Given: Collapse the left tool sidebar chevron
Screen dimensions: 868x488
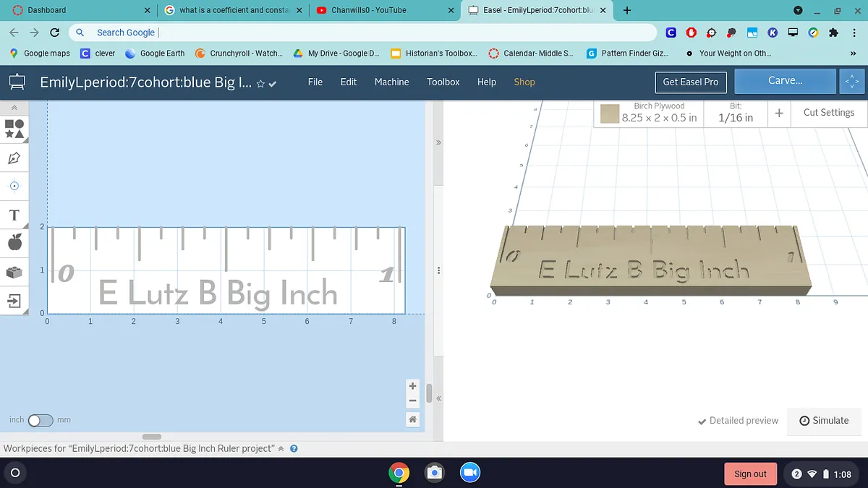Looking at the screenshot, I should pos(14,107).
